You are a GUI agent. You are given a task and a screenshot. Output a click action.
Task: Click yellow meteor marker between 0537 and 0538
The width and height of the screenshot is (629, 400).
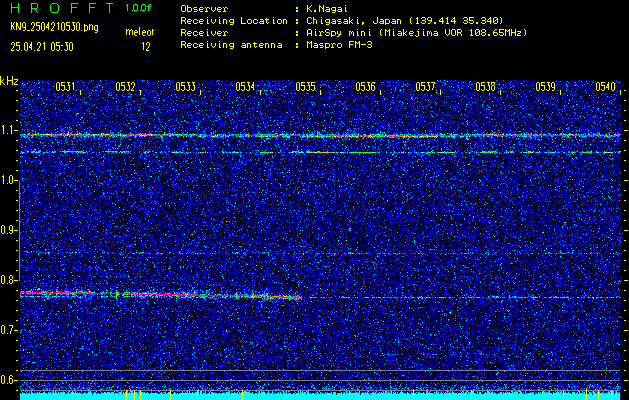pyautogui.click(x=471, y=395)
